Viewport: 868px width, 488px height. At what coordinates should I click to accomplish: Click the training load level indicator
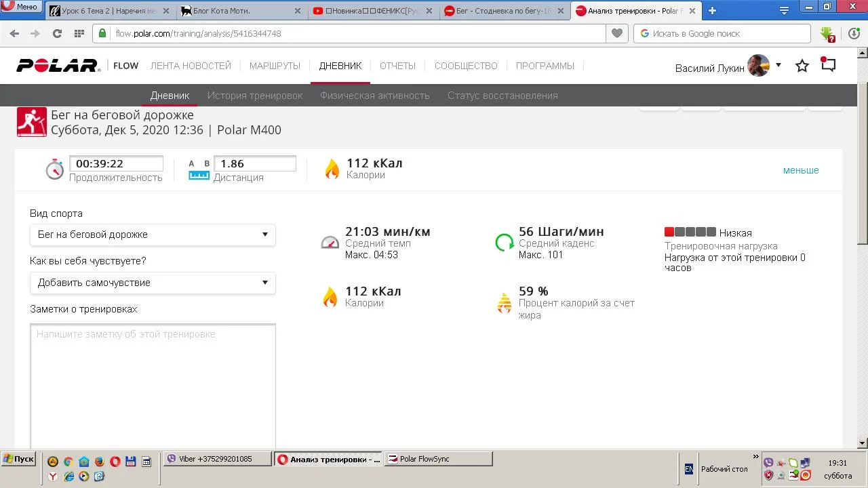click(690, 232)
